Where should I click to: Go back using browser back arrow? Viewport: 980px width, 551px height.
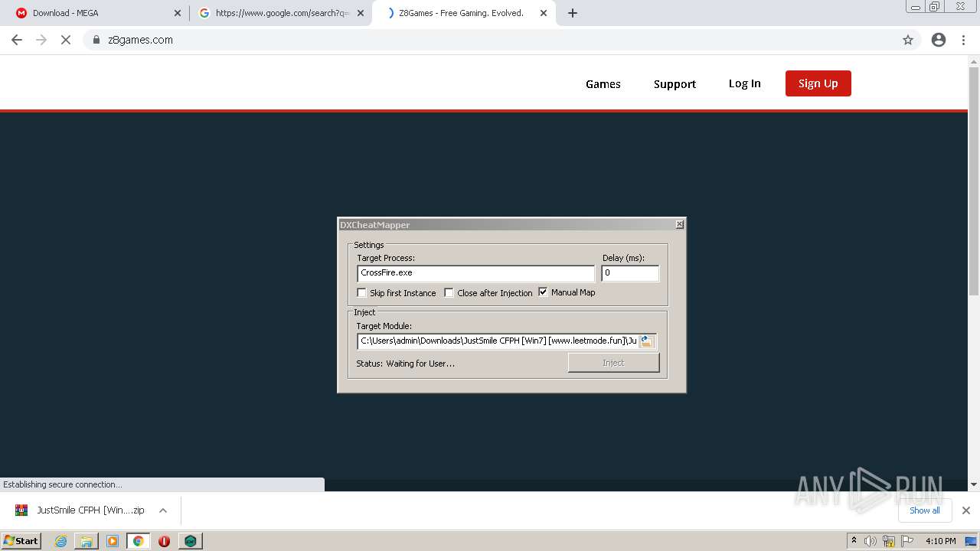click(17, 40)
